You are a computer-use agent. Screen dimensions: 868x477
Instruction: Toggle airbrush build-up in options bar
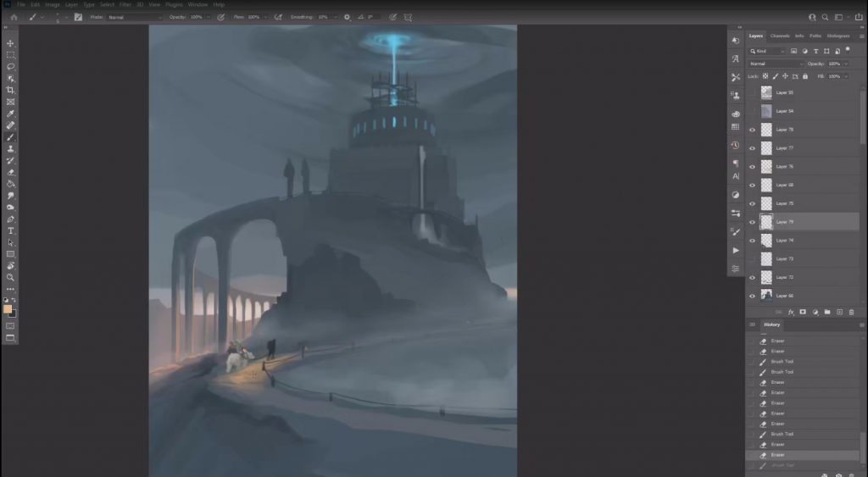pyautogui.click(x=278, y=17)
